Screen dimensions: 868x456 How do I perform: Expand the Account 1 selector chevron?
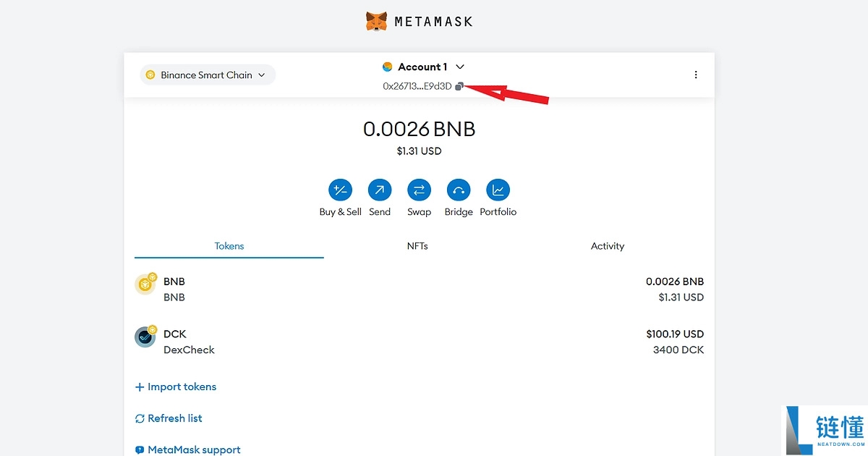pyautogui.click(x=460, y=67)
